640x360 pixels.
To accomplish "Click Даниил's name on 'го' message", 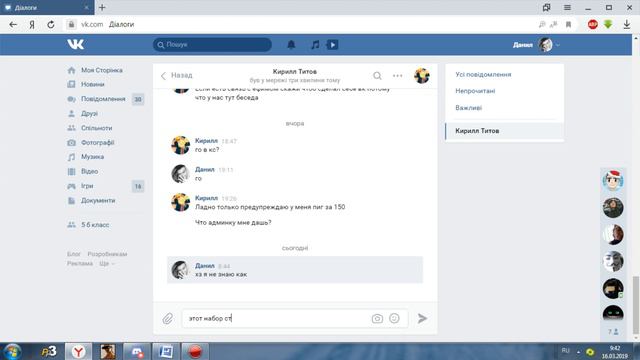I will (204, 169).
